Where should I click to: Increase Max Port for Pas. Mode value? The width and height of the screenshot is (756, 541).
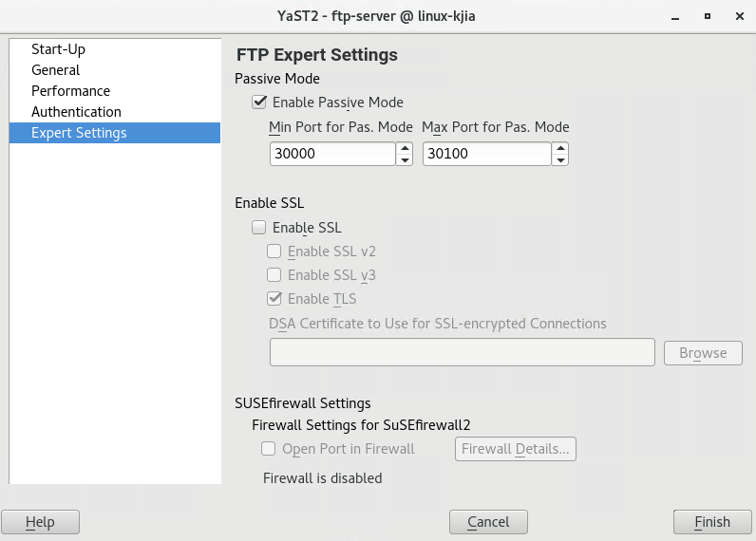(560, 148)
